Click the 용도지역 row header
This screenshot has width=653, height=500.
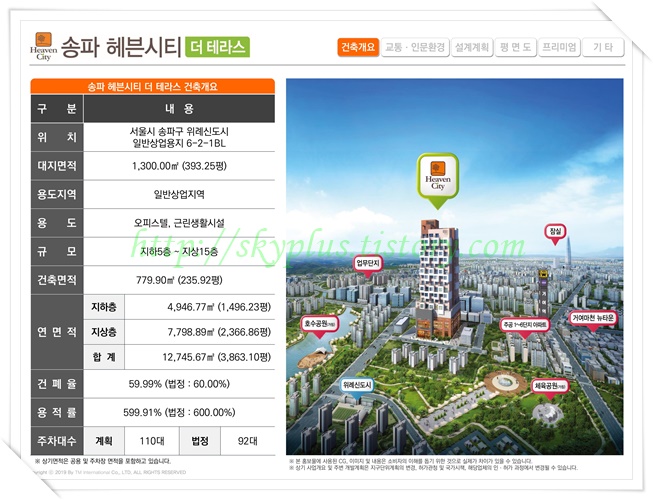click(57, 194)
